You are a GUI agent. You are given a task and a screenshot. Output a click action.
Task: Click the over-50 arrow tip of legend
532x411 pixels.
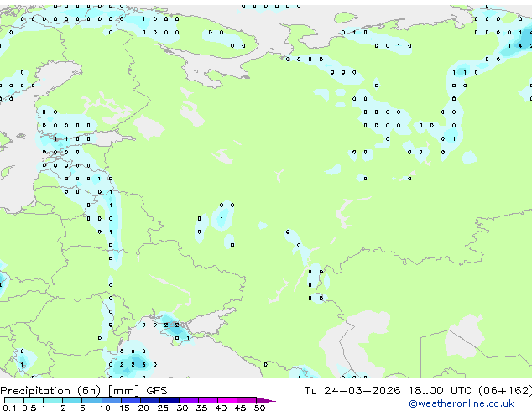coord(266,400)
